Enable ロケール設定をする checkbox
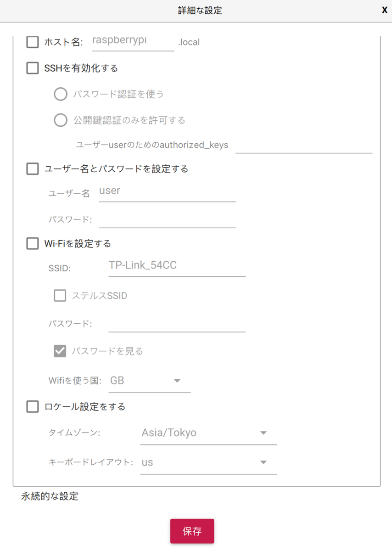Screen dimensions: 392x551 (x=33, y=407)
